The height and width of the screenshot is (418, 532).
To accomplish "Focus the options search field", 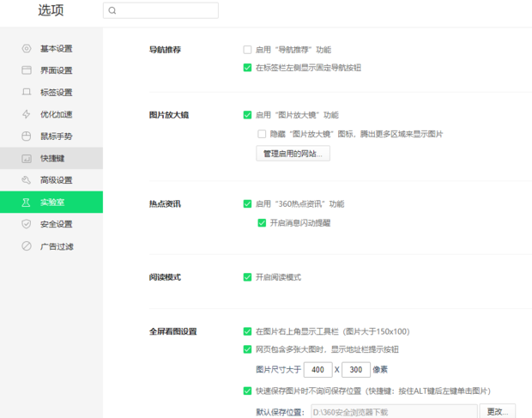I will coord(160,10).
